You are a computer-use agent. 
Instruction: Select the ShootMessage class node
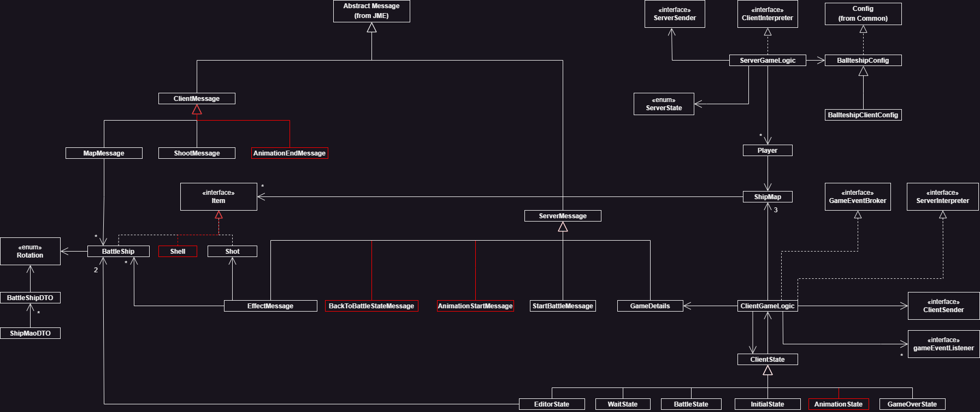pyautogui.click(x=197, y=153)
